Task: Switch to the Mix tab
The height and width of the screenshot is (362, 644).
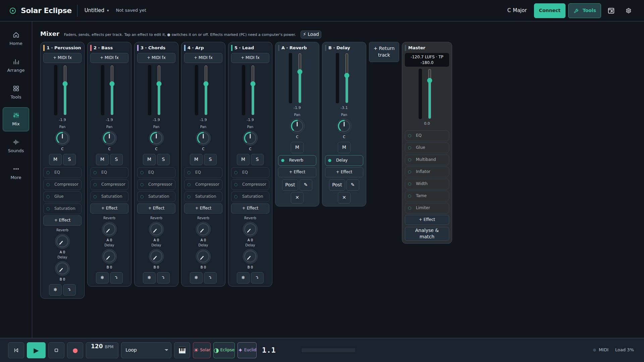Action: 16,119
